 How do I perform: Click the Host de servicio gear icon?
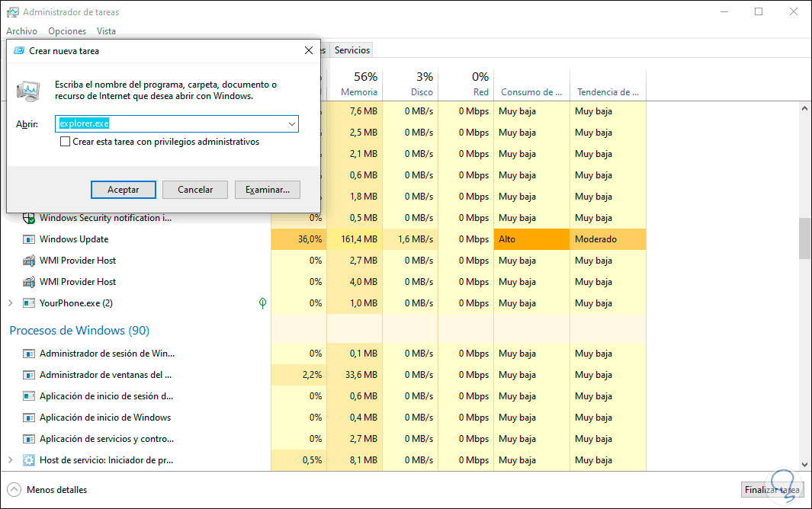pyautogui.click(x=29, y=460)
